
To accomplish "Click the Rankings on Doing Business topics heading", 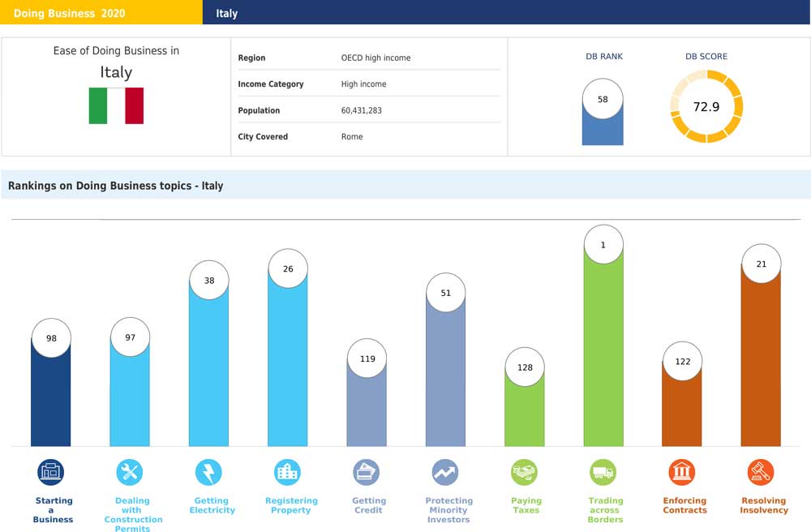I will [115, 186].
